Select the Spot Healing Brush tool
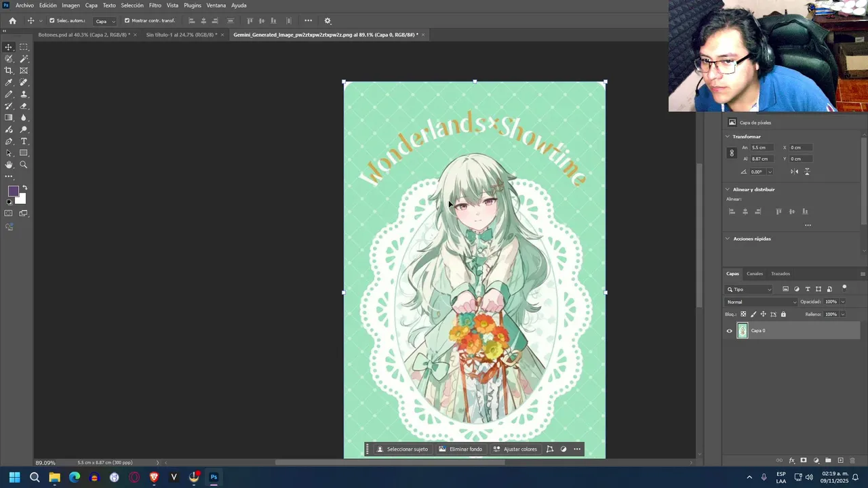Image resolution: width=868 pixels, height=488 pixels. 24,83
